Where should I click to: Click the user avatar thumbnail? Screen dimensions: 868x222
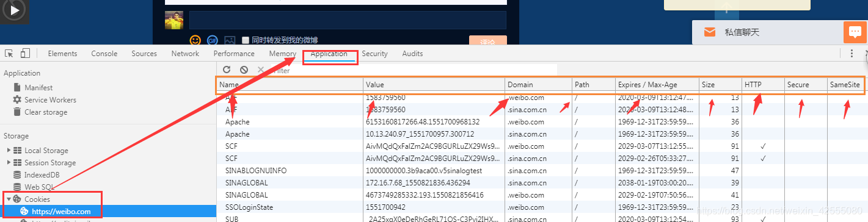[174, 20]
